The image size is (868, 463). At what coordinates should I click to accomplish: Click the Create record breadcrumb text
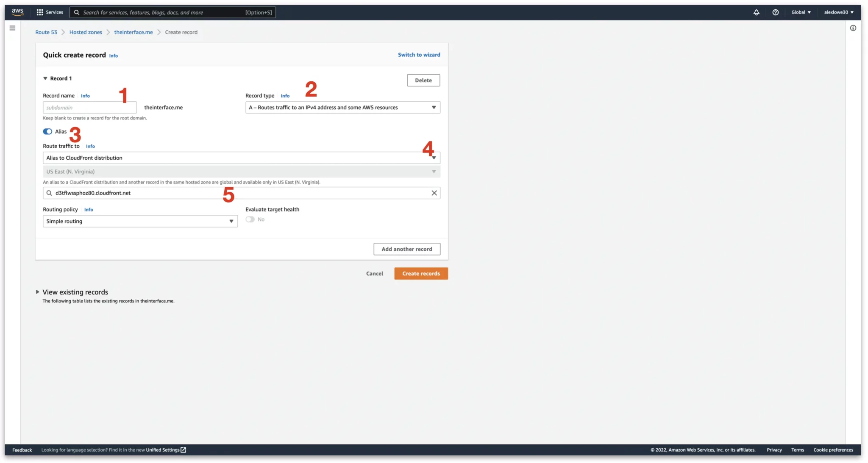click(181, 32)
